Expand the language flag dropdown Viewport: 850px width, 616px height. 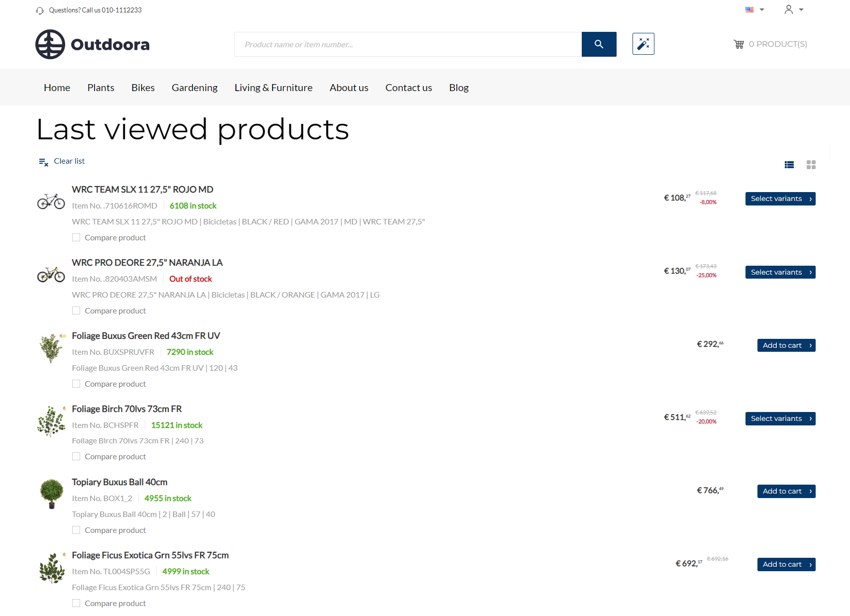pyautogui.click(x=754, y=10)
